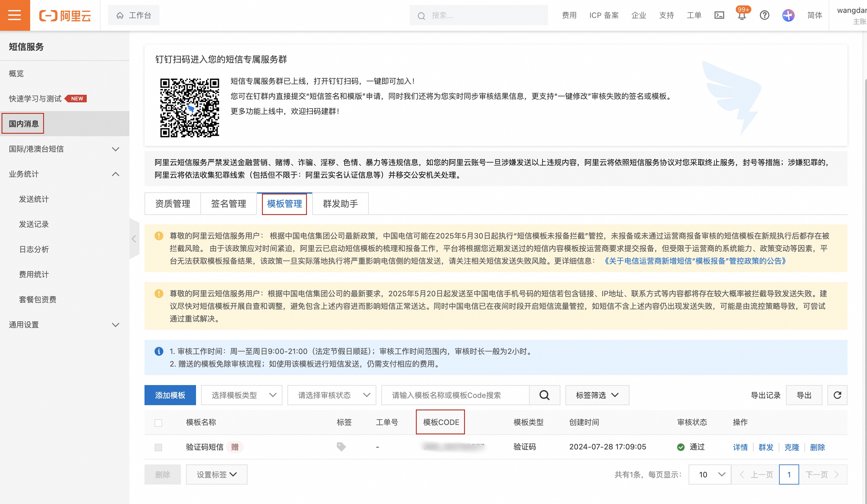This screenshot has width=867, height=504.
Task: Collapse 业务统计 menu
Action: pos(65,174)
